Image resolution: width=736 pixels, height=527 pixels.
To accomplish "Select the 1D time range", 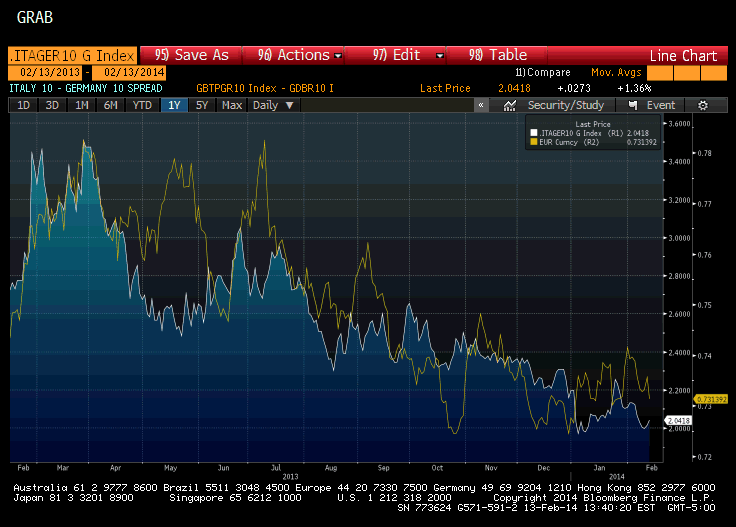I will (x=23, y=105).
